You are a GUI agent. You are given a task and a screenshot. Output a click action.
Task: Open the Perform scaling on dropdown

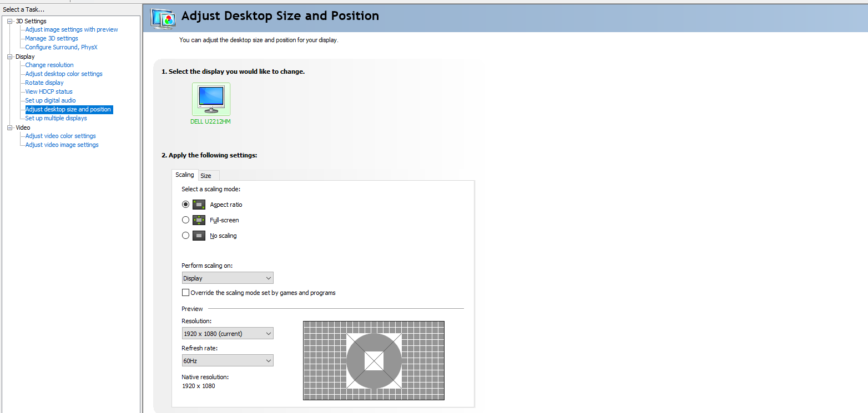[x=228, y=278]
